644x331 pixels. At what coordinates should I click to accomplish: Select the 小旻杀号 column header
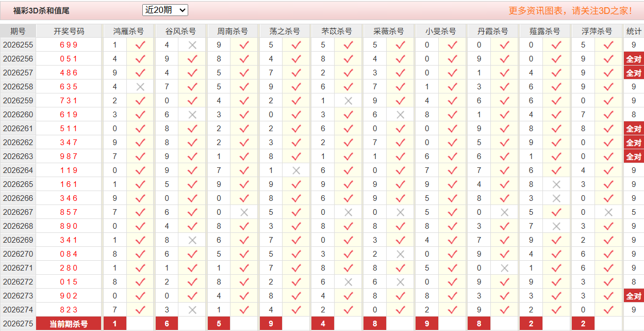(x=441, y=31)
